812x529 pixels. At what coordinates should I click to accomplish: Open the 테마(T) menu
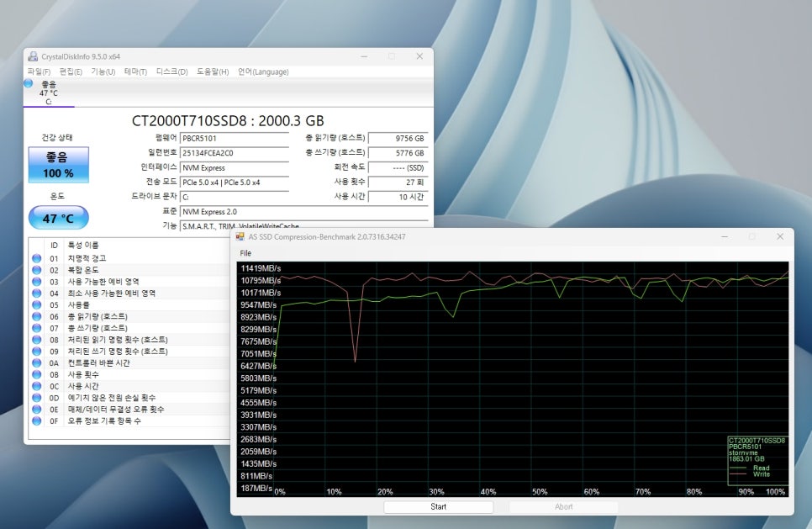click(x=135, y=71)
